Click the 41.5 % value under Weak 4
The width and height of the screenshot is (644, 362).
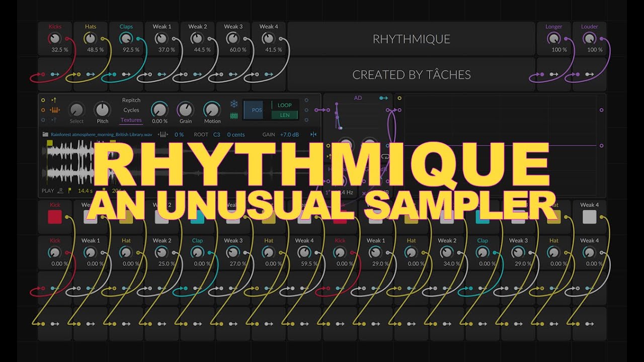[x=274, y=50]
